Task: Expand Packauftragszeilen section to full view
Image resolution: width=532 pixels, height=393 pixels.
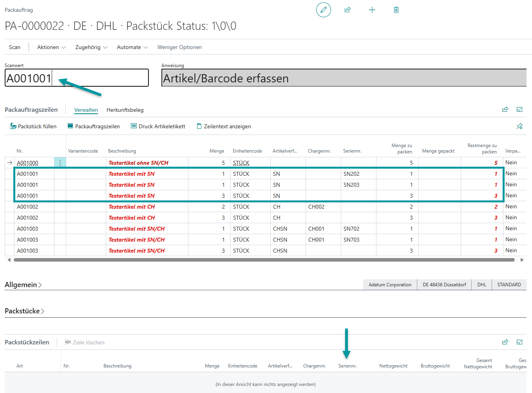Action: coord(519,110)
